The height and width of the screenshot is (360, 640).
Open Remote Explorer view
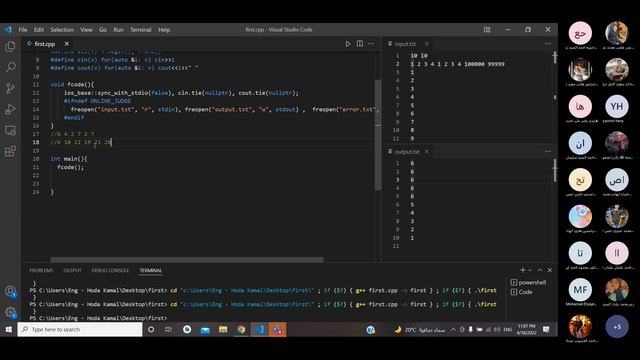pos(10,131)
